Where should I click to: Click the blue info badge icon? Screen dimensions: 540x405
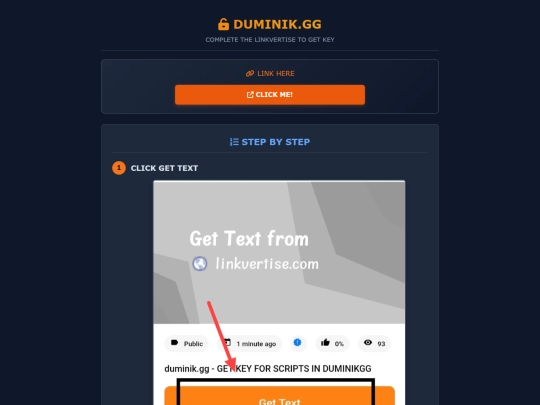pos(297,343)
